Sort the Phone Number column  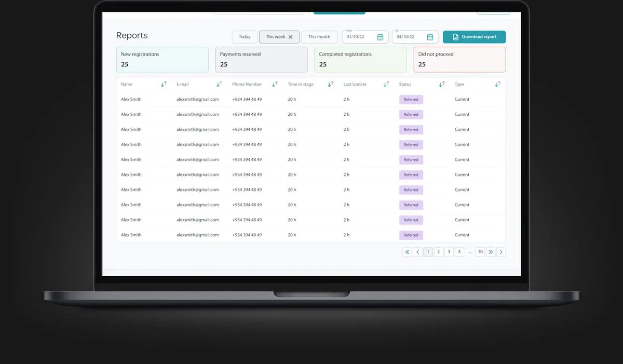point(274,84)
